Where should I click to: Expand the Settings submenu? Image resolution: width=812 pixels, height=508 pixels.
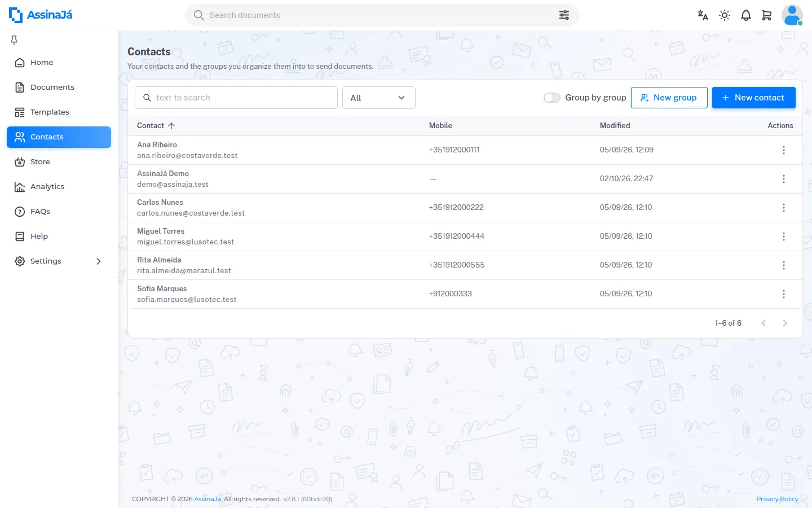coord(99,261)
